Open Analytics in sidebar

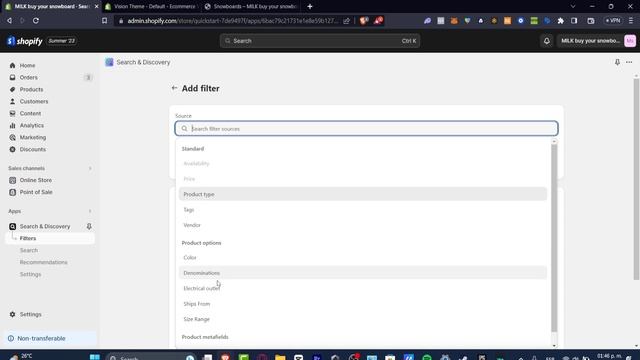[x=31, y=125]
